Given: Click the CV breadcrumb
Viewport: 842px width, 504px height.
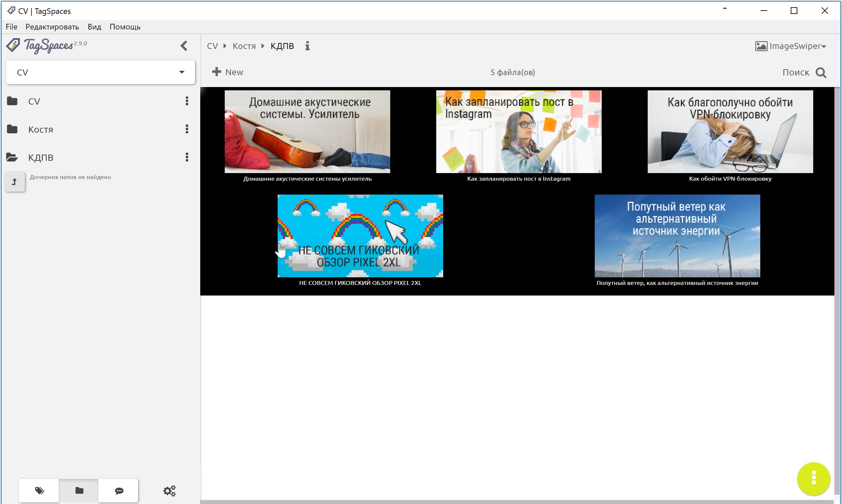Looking at the screenshot, I should pos(212,46).
